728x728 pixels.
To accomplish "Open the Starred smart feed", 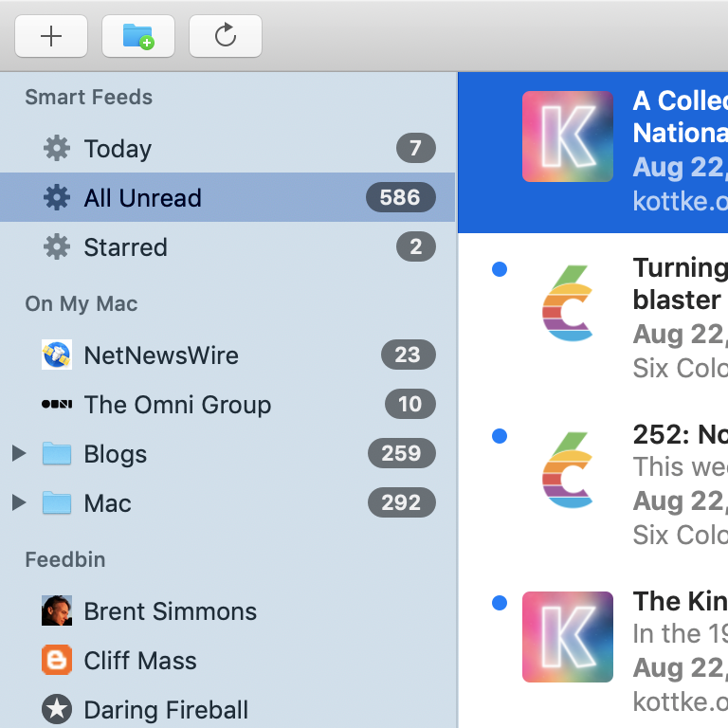I will tap(125, 247).
